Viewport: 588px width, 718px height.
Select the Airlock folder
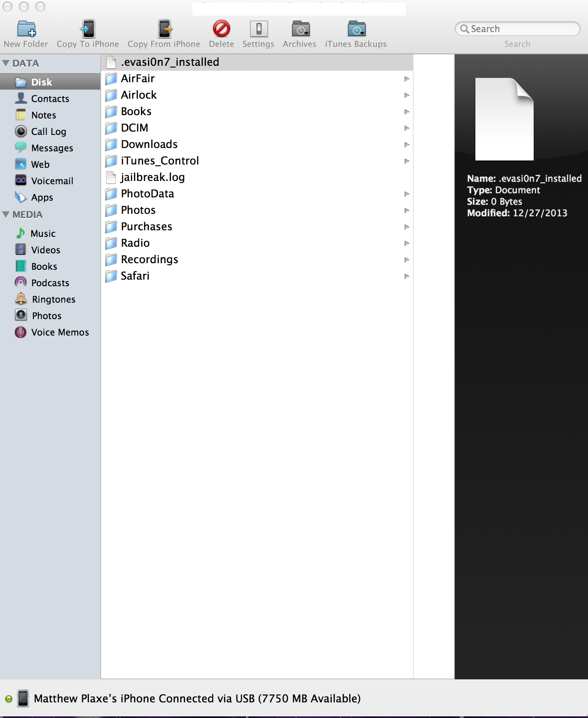point(257,95)
